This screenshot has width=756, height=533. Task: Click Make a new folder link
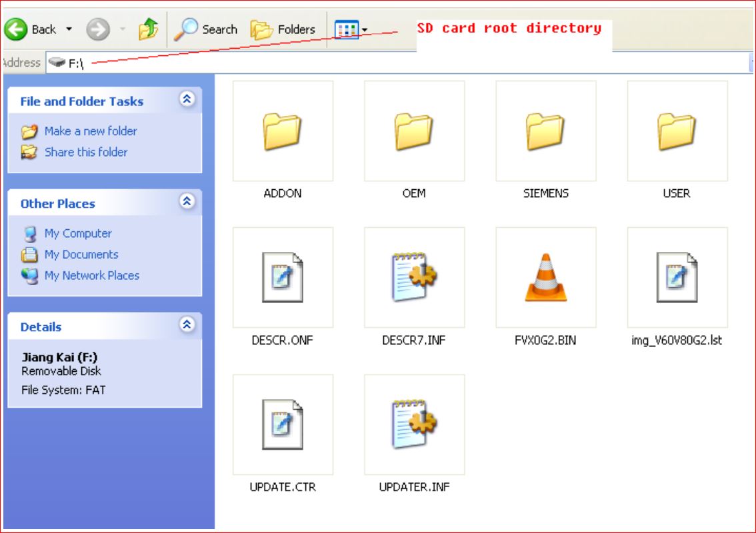(90, 131)
